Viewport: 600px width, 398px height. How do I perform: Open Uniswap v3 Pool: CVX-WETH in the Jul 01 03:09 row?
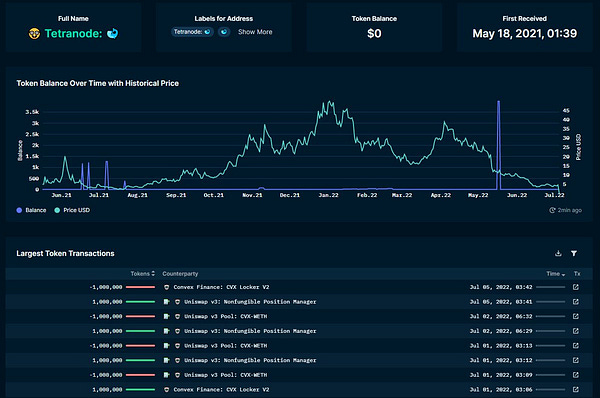pyautogui.click(x=225, y=375)
